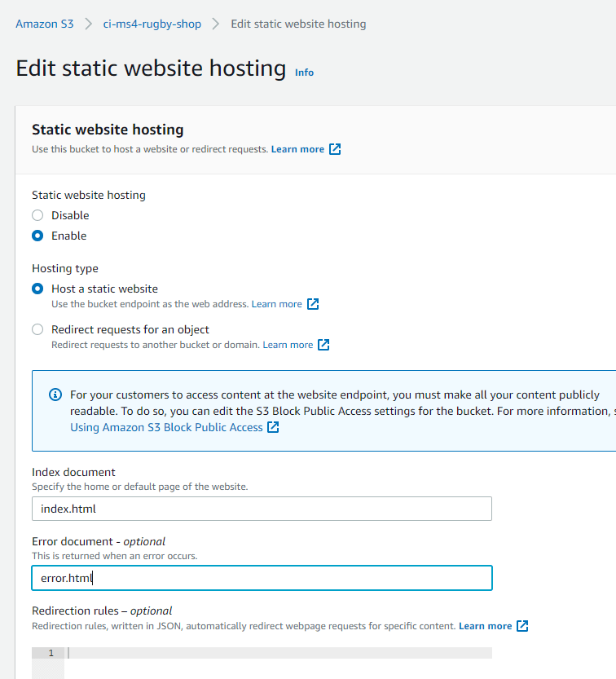Screen dimensions: 616x679
Task: Open Learn more about bucket endpoint
Action: tap(276, 304)
